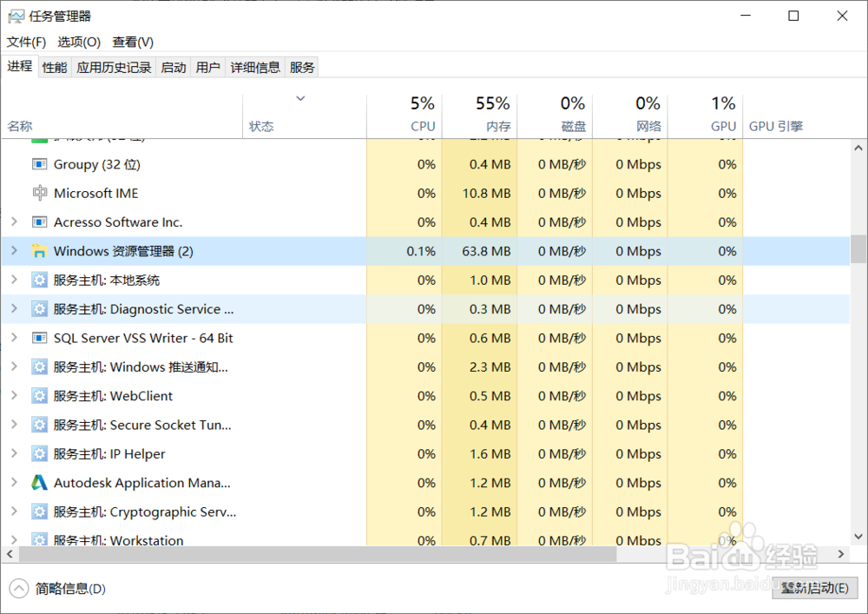This screenshot has width=868, height=614.
Task: Click the IP Helper service gear icon
Action: tap(39, 454)
